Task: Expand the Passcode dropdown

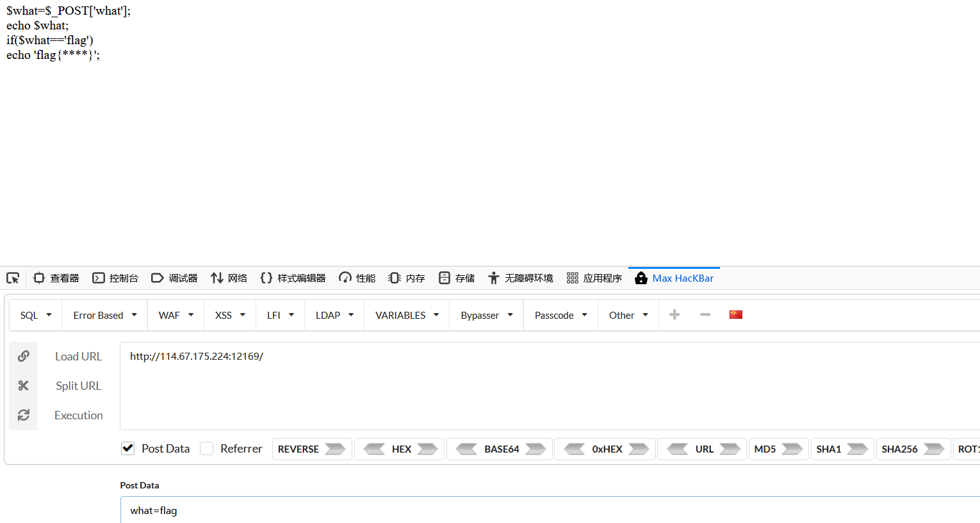Action: point(561,315)
